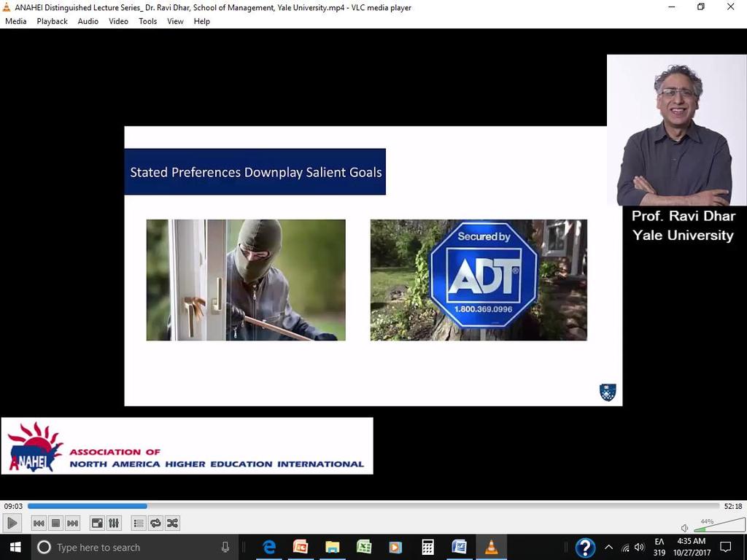
Task: Open the Video menu
Action: click(118, 21)
